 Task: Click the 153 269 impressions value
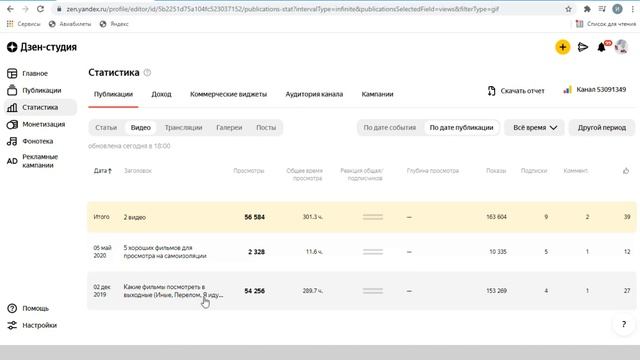[x=496, y=291]
